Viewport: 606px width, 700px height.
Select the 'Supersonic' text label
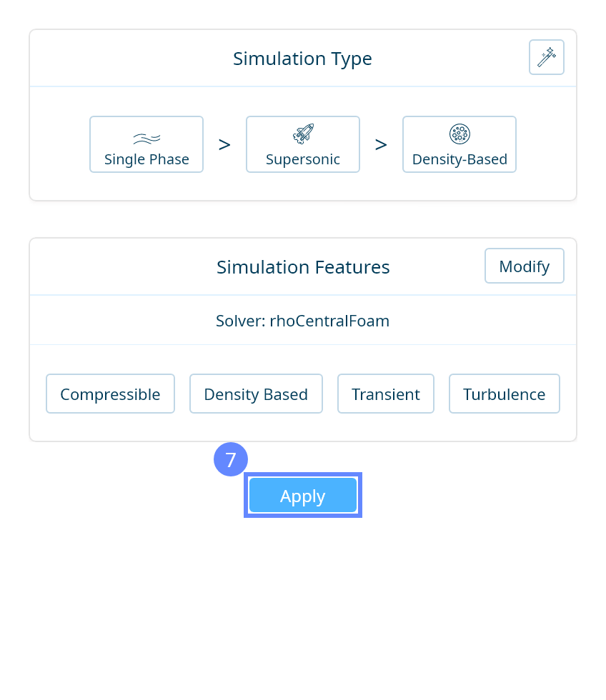(x=303, y=159)
